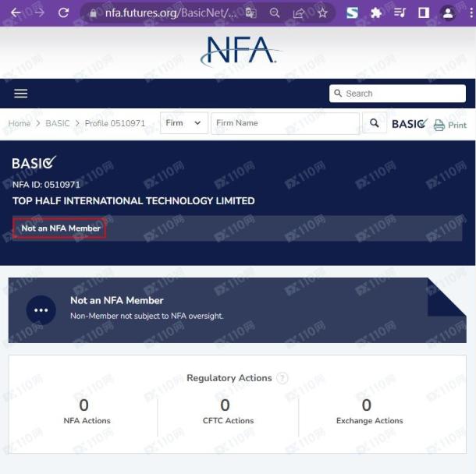Screen dimensions: 476x474
Task: Open the media control playlist icon
Action: [400, 12]
